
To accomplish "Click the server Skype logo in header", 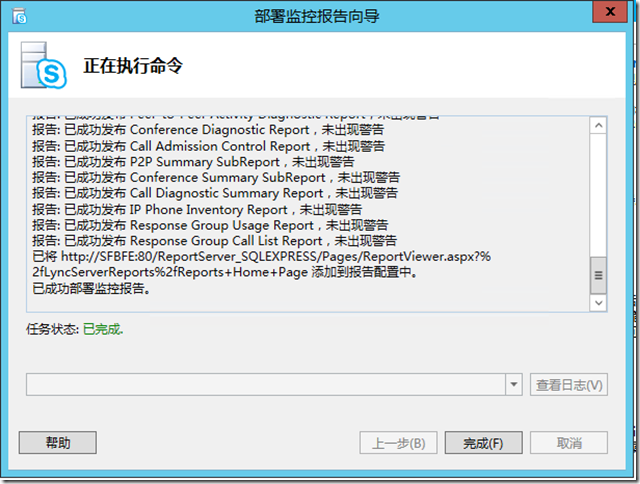I will point(44,65).
